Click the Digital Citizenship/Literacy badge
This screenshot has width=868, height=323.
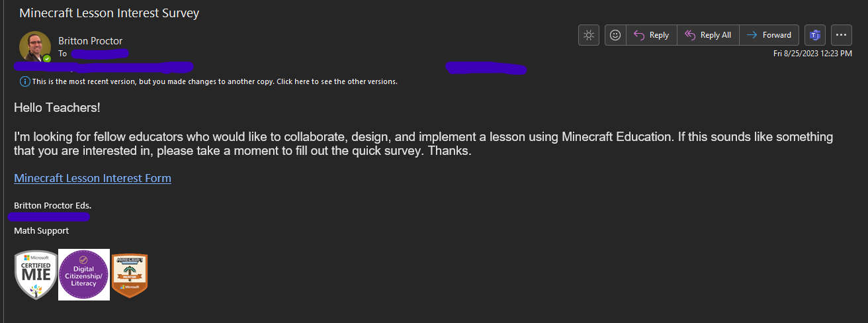click(84, 275)
